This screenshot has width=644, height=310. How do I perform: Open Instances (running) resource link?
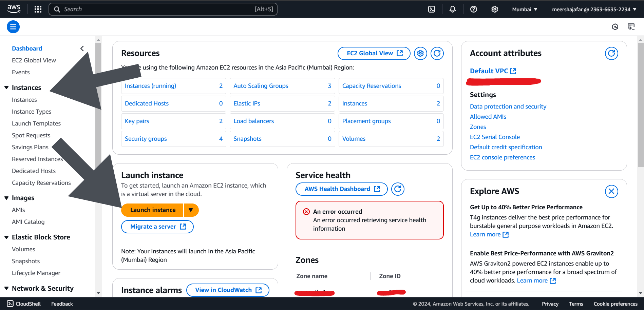coord(150,86)
